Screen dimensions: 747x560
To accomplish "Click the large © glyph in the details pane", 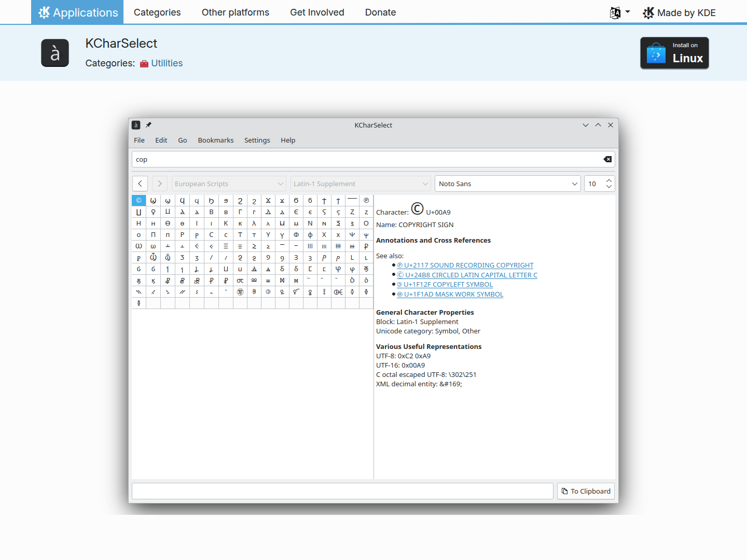I will (418, 208).
